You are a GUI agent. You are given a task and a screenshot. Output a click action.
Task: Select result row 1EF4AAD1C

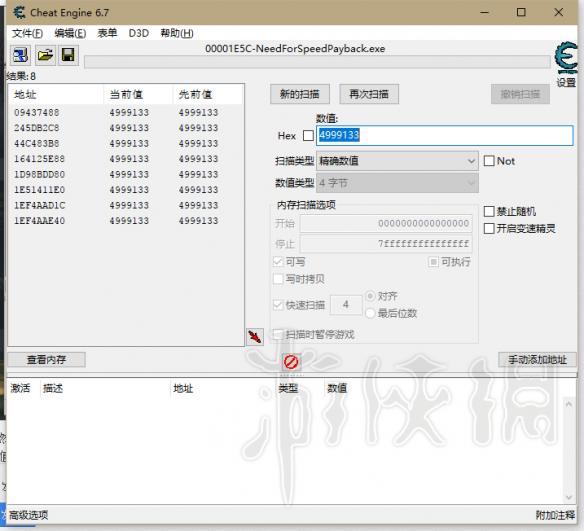(x=126, y=206)
